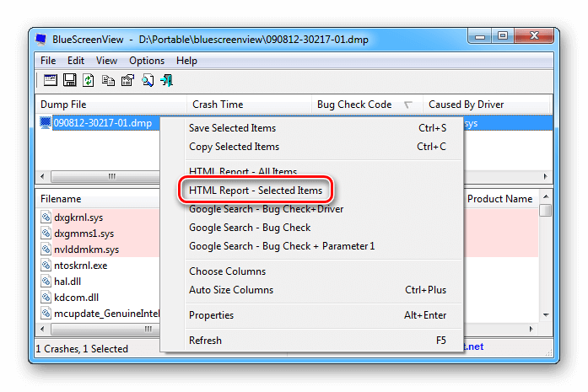Click the lower pane vertical scrollbar thumb

[x=546, y=210]
